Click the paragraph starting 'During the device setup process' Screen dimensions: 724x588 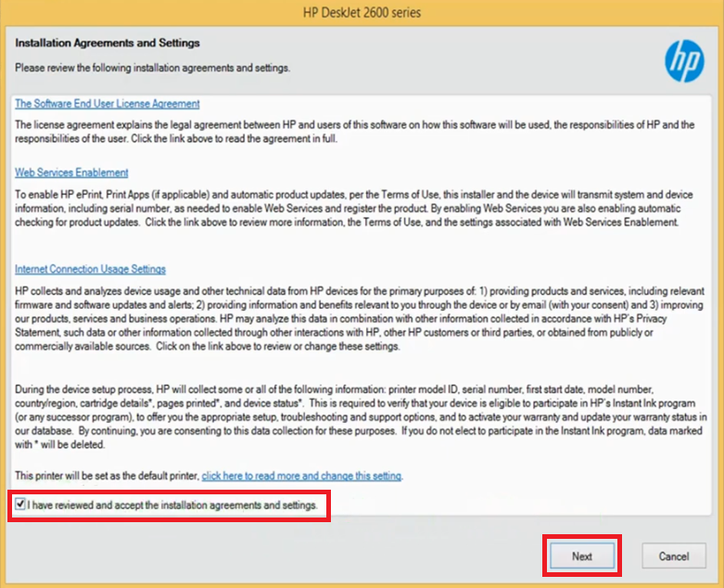(361, 416)
